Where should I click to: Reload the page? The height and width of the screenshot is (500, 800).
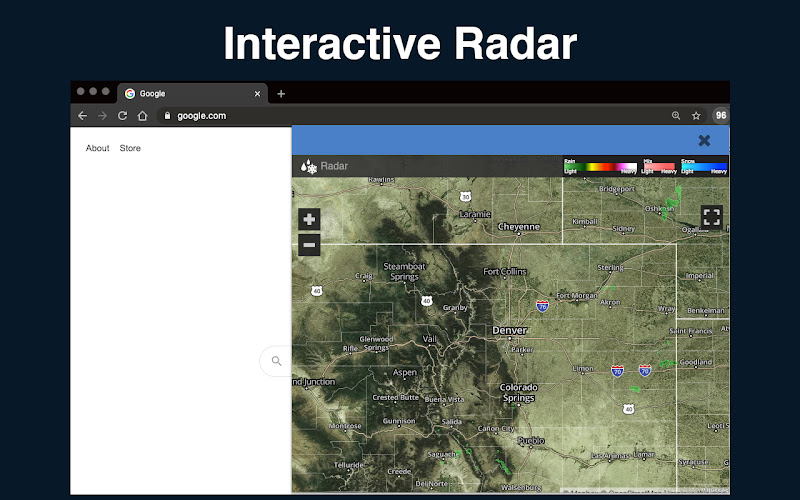click(x=122, y=116)
